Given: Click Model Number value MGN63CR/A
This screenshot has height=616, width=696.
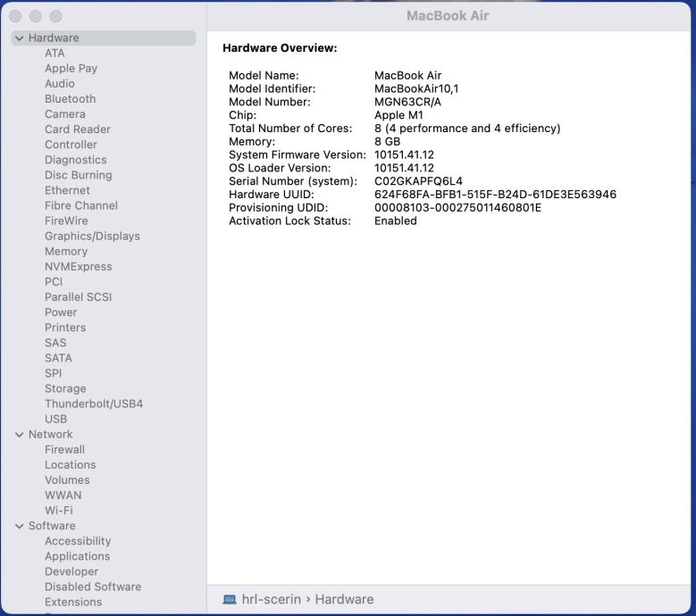Looking at the screenshot, I should [x=407, y=102].
